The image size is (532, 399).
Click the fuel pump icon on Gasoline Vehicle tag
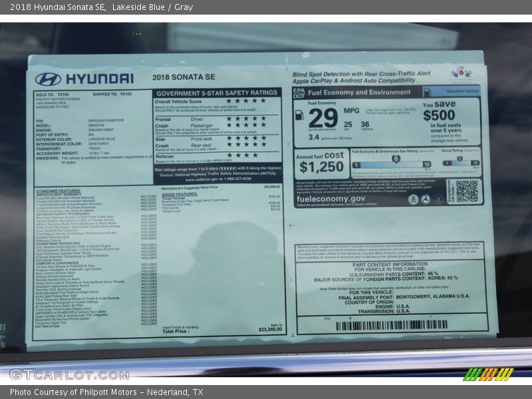pos(428,91)
